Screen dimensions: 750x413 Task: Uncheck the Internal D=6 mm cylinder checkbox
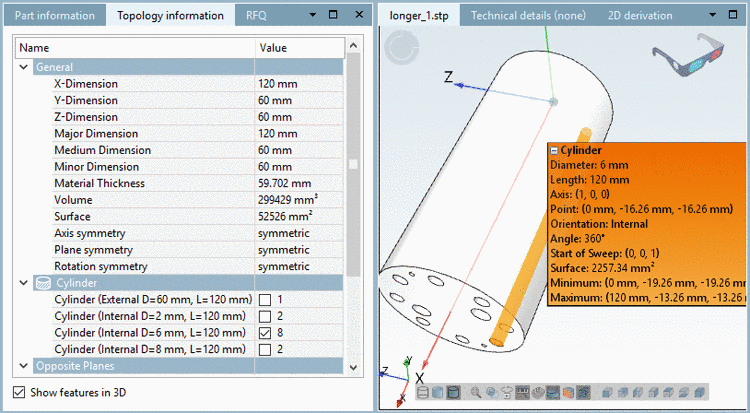coord(266,332)
